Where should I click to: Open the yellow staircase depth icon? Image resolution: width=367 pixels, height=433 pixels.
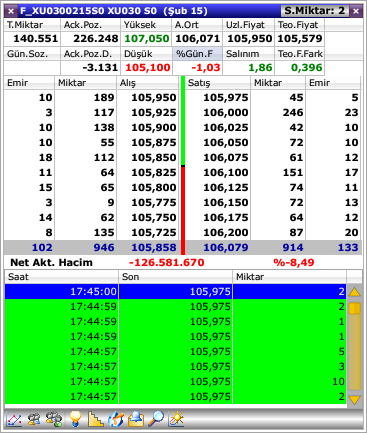click(95, 419)
